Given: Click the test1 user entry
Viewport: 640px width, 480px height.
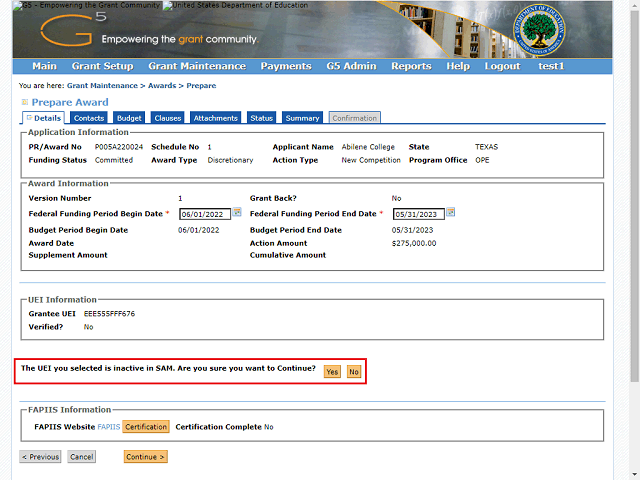Looking at the screenshot, I should 551,66.
